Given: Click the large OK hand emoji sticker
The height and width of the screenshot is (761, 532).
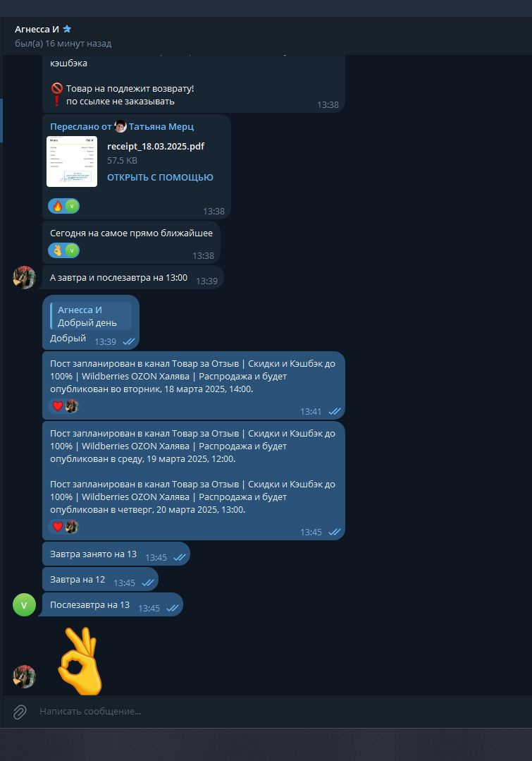Looking at the screenshot, I should coord(80,661).
